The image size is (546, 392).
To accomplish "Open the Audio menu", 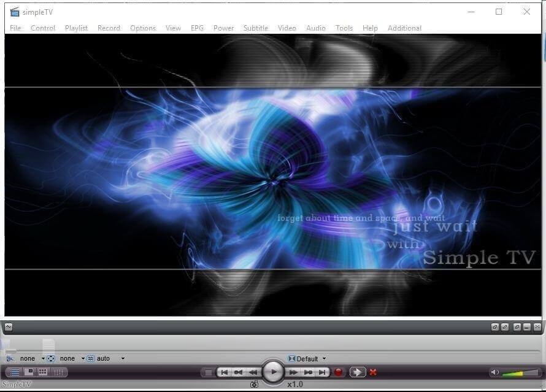I will coord(316,28).
